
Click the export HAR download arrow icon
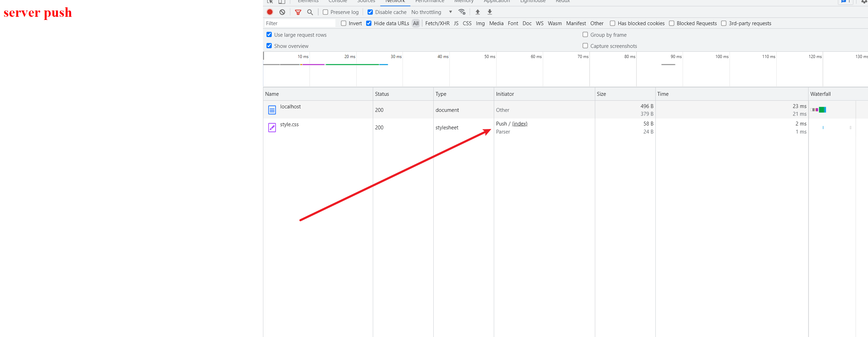click(490, 12)
